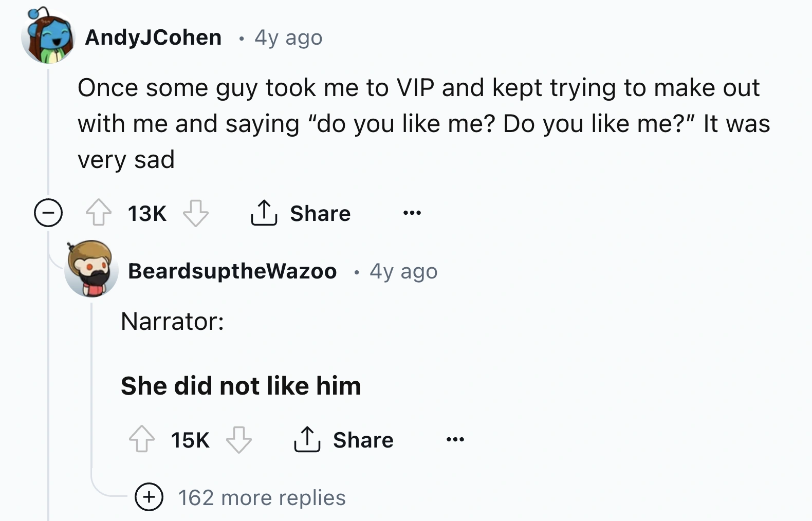Open the overflow menu on AndyJCohen's comment

412,213
